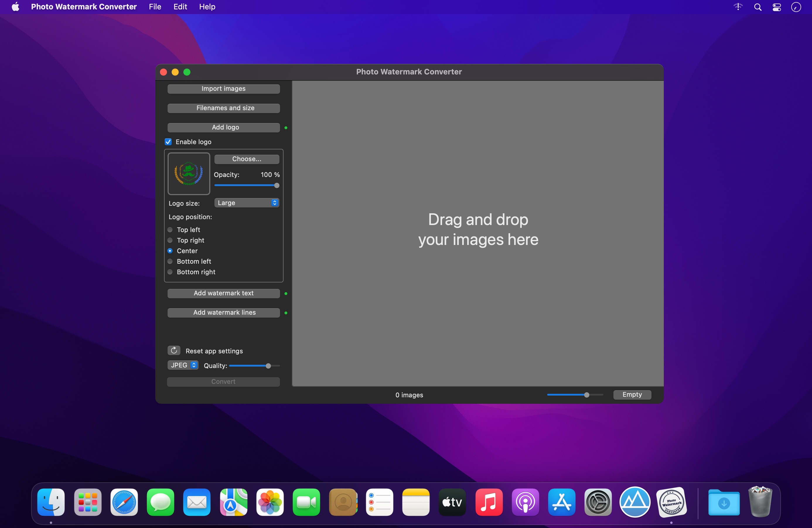812x528 pixels.
Task: Select Top left logo position
Action: click(x=170, y=230)
